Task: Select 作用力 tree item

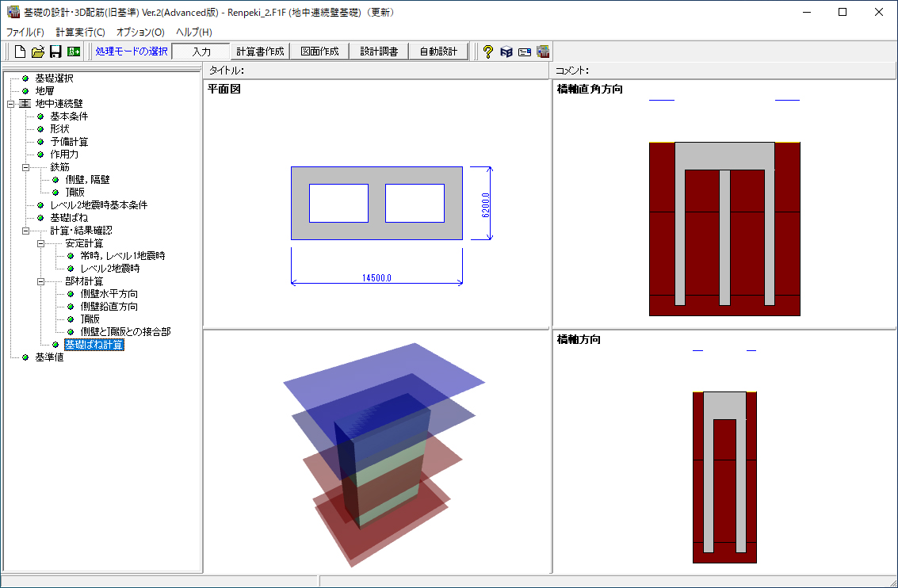Action: click(64, 154)
